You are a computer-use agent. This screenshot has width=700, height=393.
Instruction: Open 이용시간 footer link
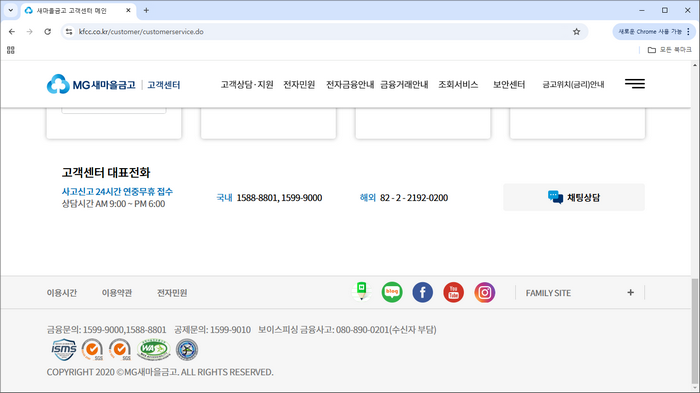[x=62, y=293]
